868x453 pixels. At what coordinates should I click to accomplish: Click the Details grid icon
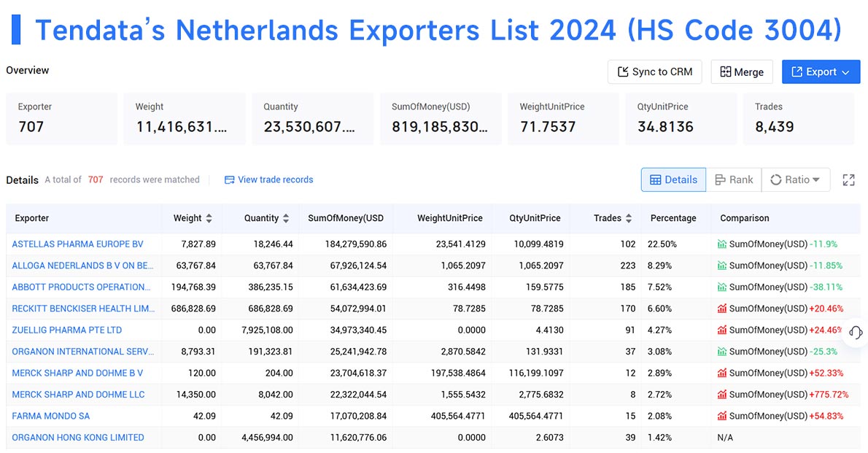point(654,179)
